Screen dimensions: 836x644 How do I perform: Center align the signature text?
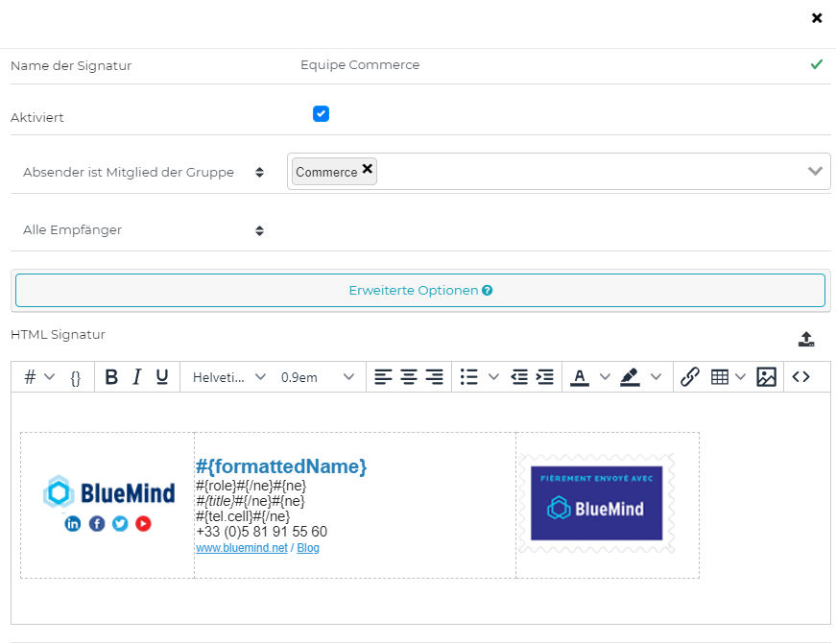click(x=409, y=377)
